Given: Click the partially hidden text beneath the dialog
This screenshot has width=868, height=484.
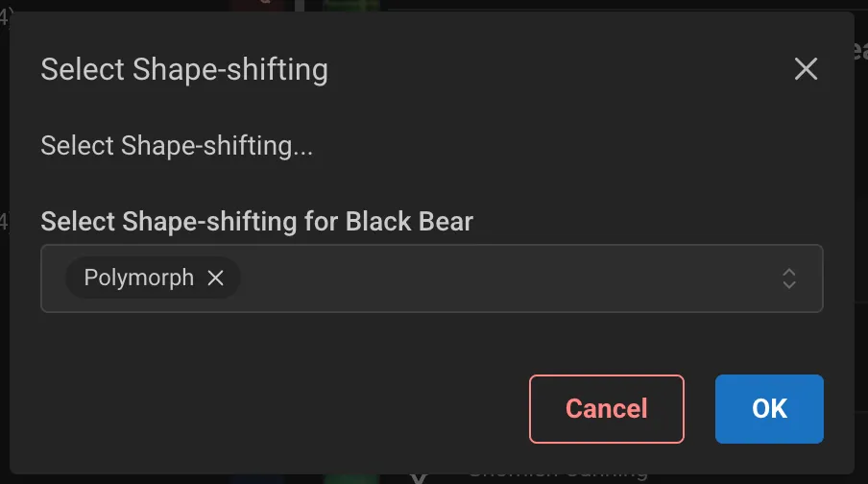Looking at the screenshot, I should tap(557, 476).
